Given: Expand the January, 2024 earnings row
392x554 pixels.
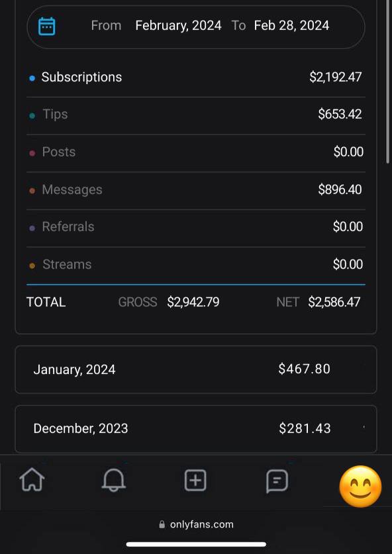Looking at the screenshot, I should (196, 369).
